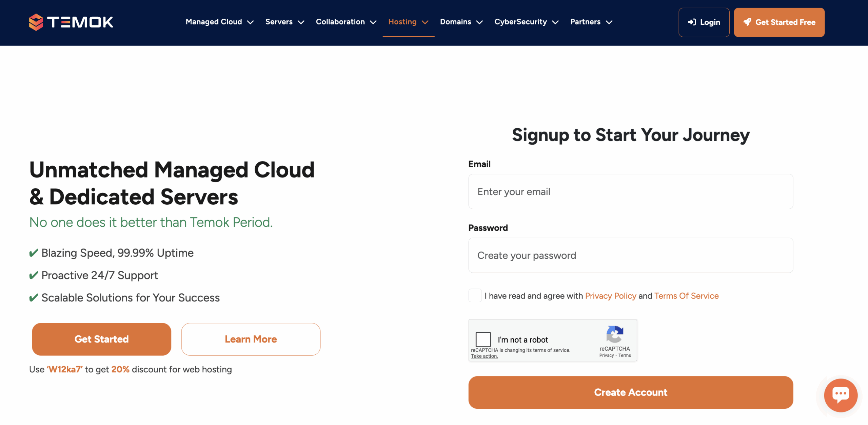Open the Domains menu
The height and width of the screenshot is (425, 868).
coord(455,22)
